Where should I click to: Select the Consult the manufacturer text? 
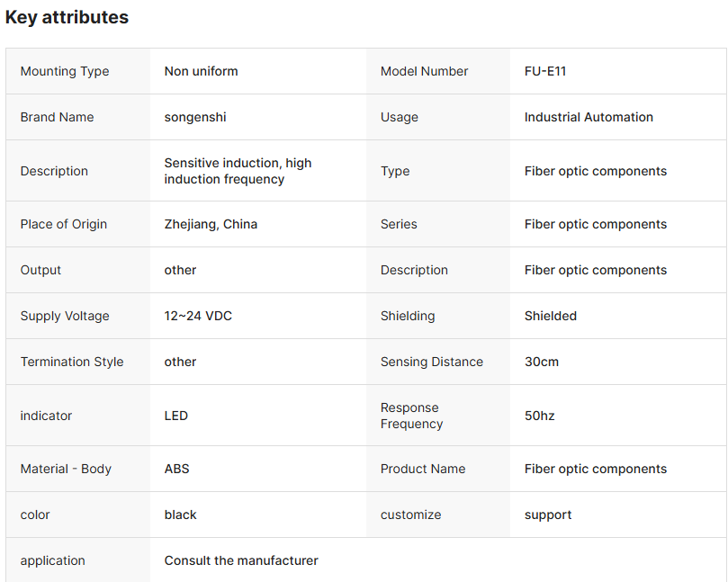coord(241,560)
